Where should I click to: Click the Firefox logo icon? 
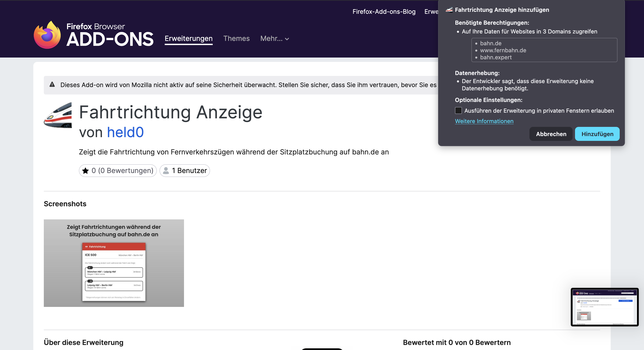(x=47, y=35)
